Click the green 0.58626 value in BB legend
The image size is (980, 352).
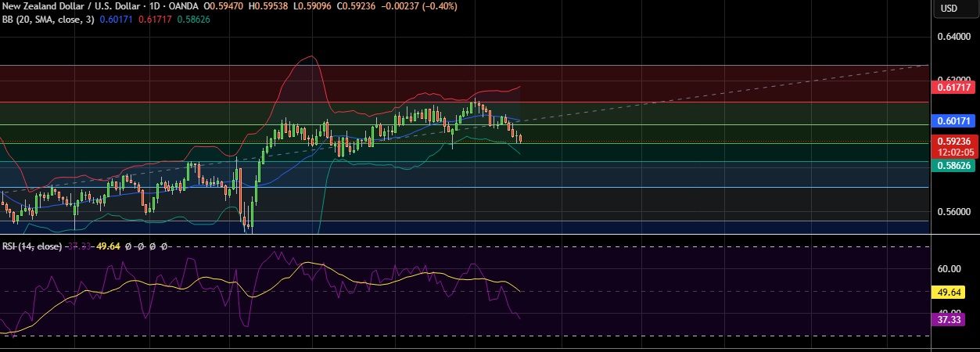coord(193,19)
